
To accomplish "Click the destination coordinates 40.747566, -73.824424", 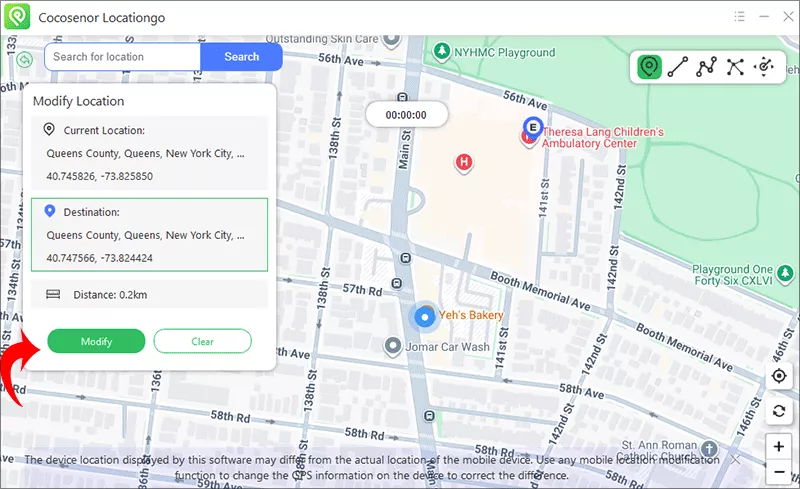I will [99, 258].
